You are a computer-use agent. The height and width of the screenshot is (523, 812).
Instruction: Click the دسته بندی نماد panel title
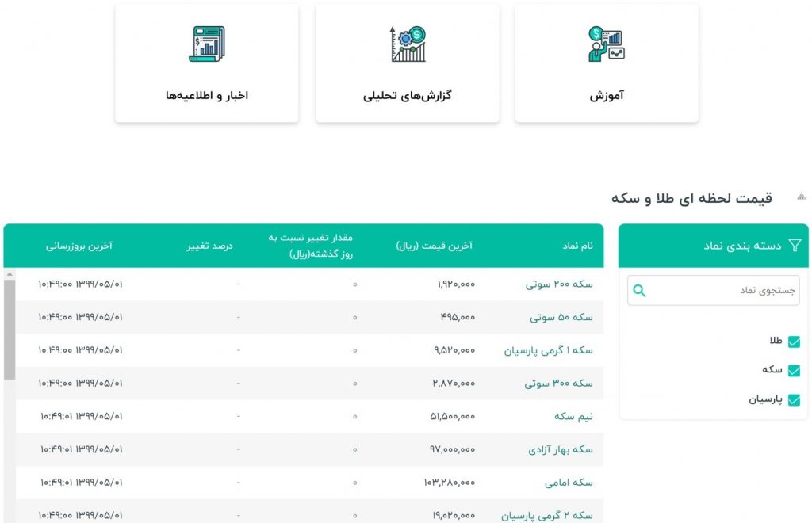pyautogui.click(x=742, y=246)
